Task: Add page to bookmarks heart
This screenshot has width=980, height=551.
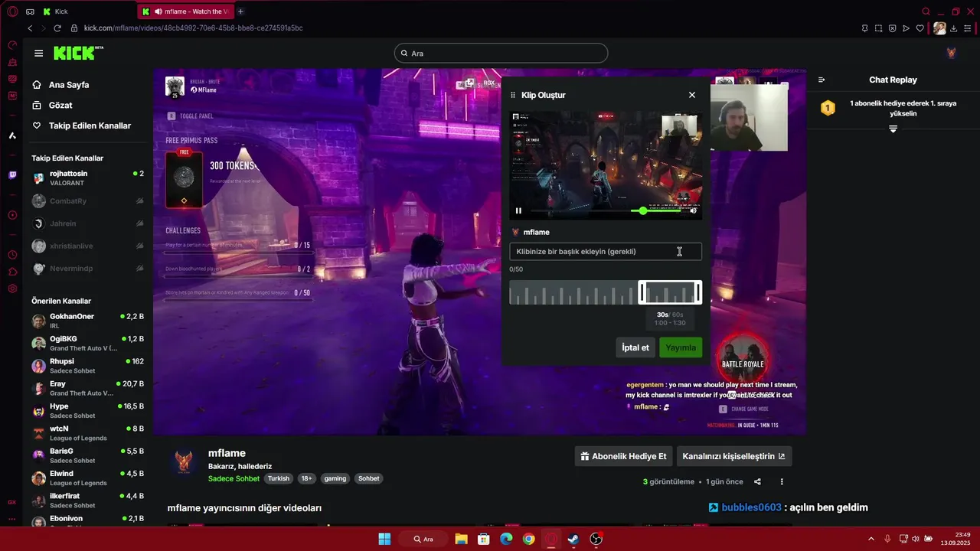Action: click(921, 28)
